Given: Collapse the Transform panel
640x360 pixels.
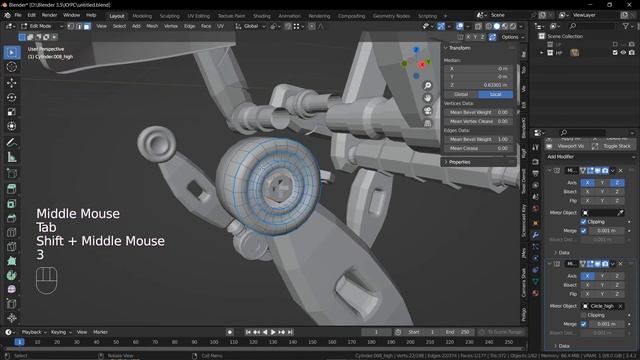Looking at the screenshot, I should [446, 48].
